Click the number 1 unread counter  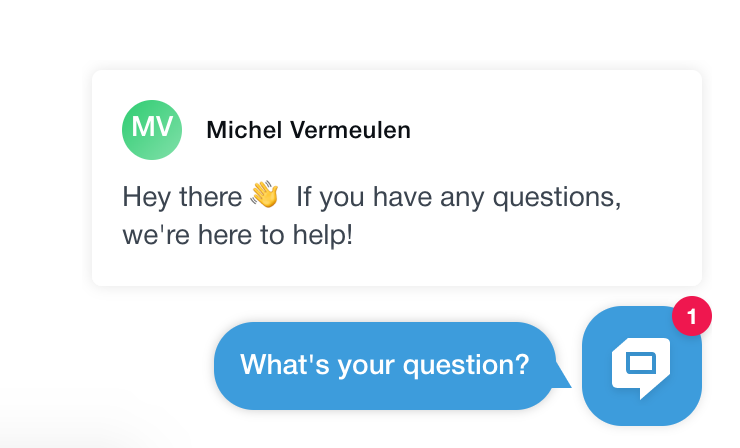coord(691,316)
